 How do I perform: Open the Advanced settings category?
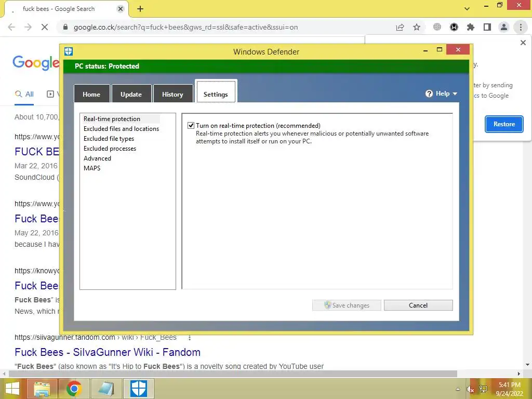point(97,158)
